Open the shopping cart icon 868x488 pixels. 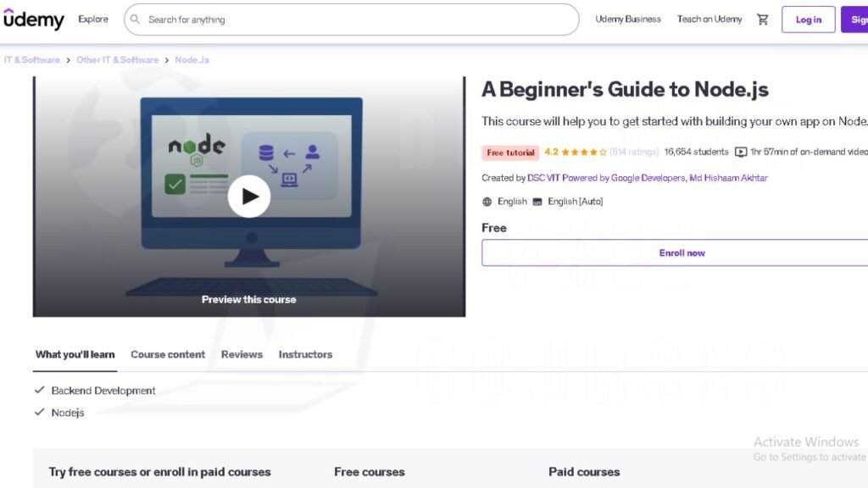click(x=762, y=19)
